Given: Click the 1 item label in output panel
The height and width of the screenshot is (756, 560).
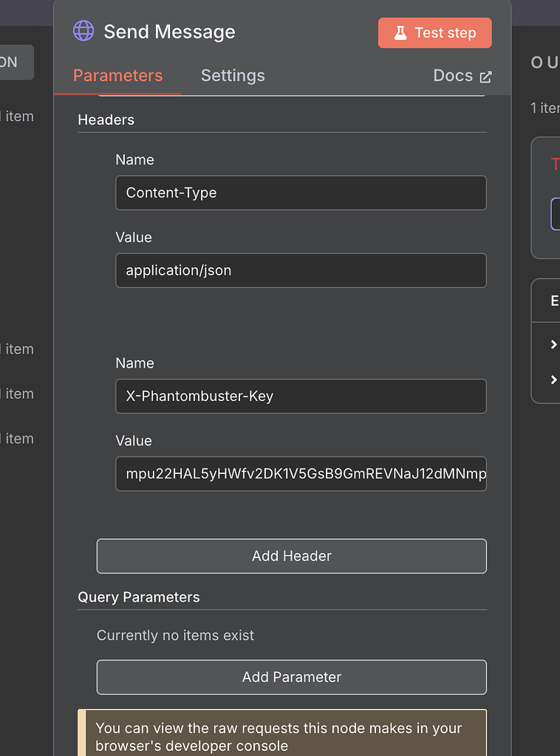Looking at the screenshot, I should coord(544,108).
